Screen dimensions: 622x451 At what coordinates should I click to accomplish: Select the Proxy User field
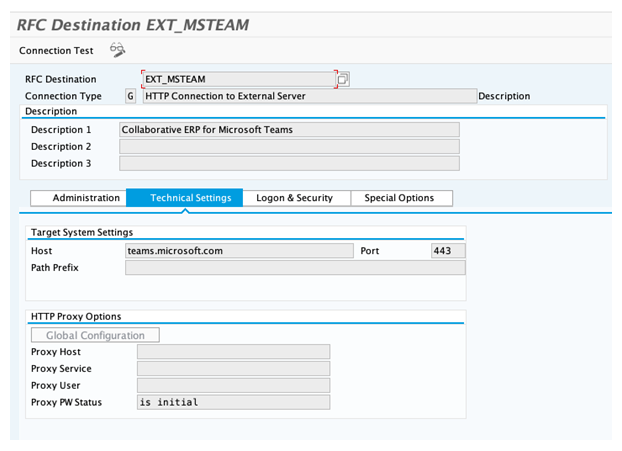pos(233,386)
